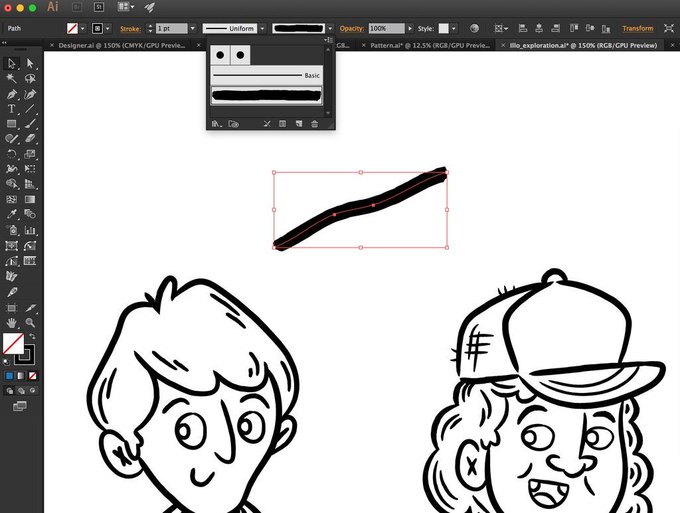Select the Direct Selection tool

[x=30, y=64]
